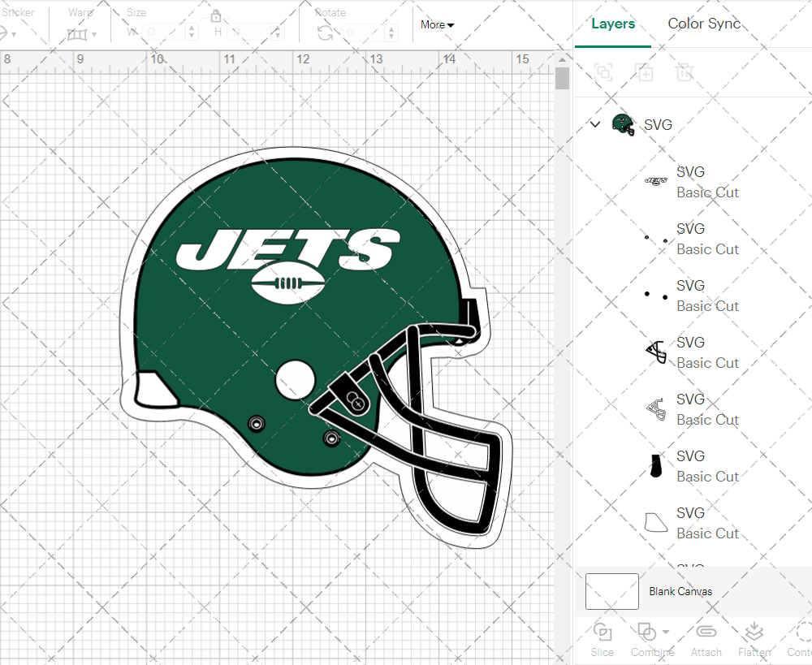Click the Contour tool
This screenshot has height=665, width=812.
[800, 640]
